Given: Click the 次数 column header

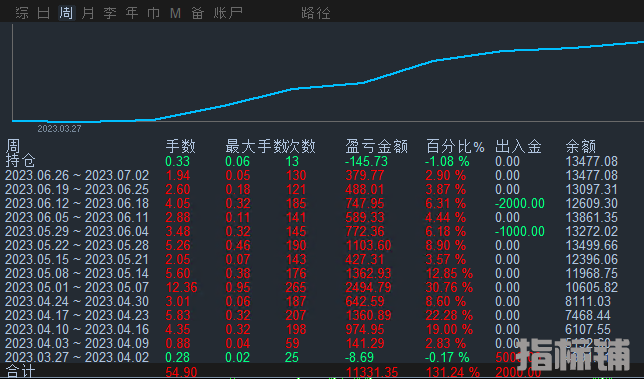Looking at the screenshot, I should coord(300,146).
